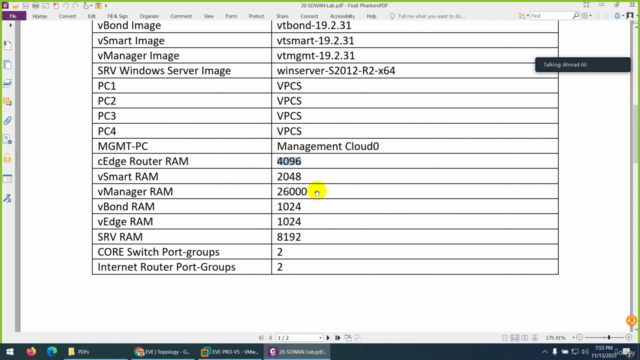Go to next page arrow
The height and width of the screenshot is (360, 640).
coord(328,338)
